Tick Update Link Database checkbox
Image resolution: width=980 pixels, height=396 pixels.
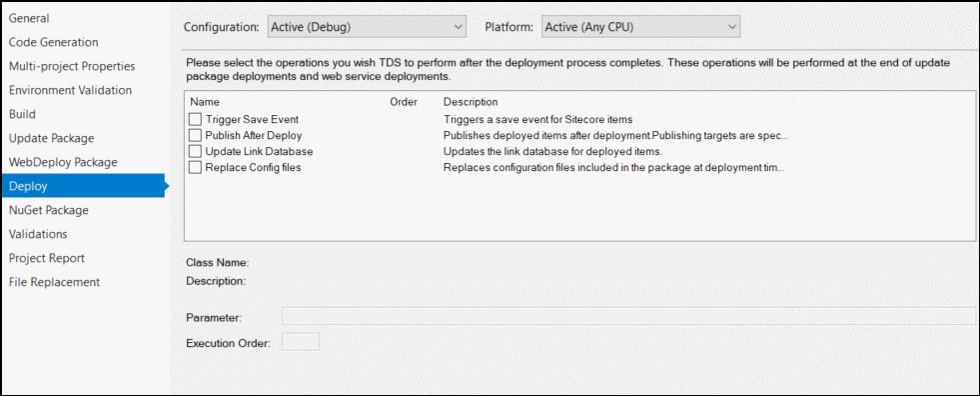tap(196, 151)
